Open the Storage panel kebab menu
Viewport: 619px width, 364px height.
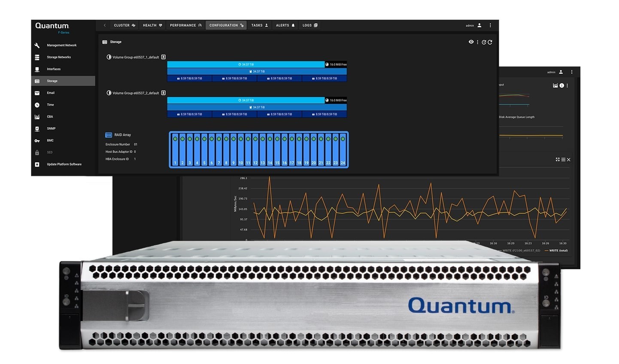tap(477, 42)
